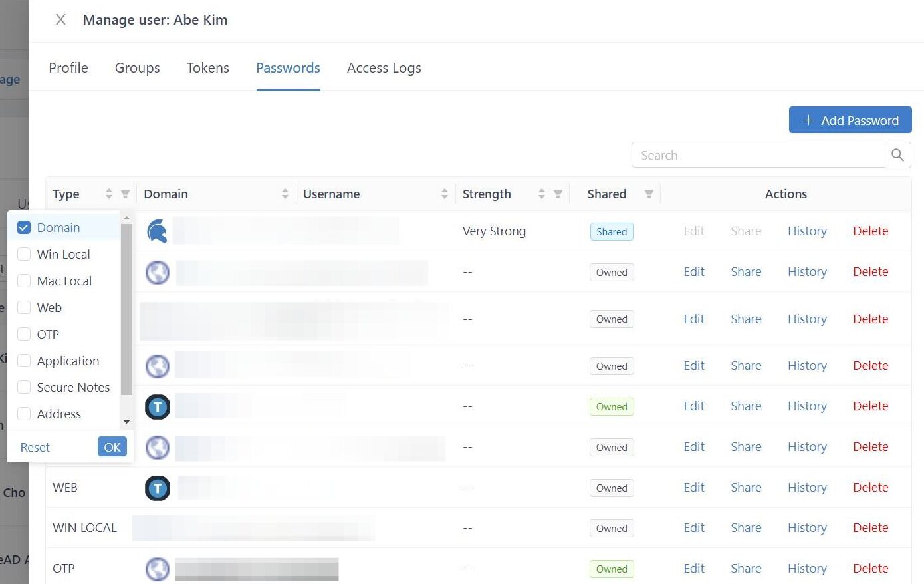Screen dimensions: 924x584
Task: Click the helmet site icon on the first row
Action: [157, 231]
